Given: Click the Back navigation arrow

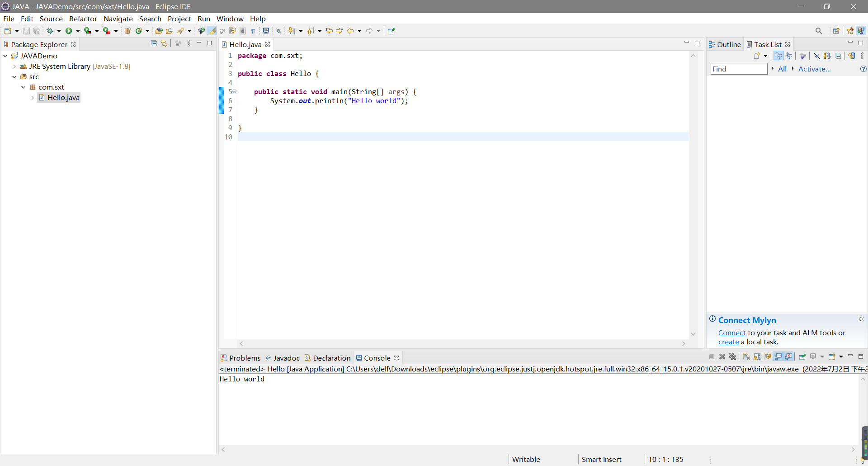Looking at the screenshot, I should tap(350, 31).
